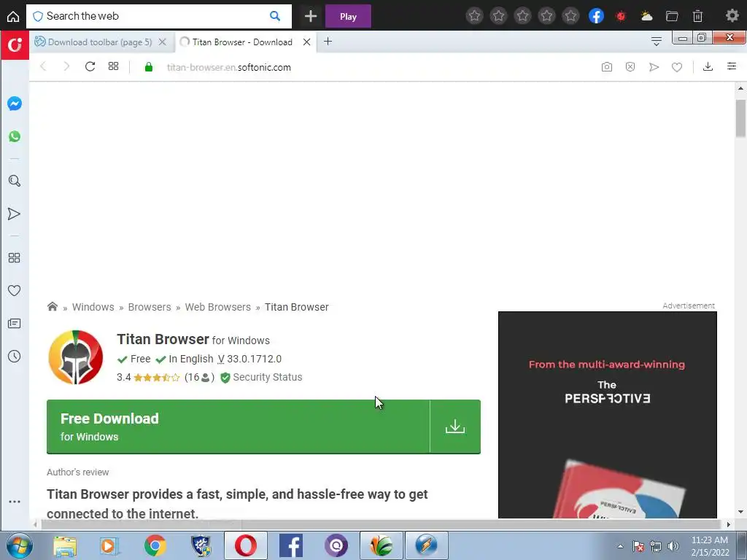Click the My Flow send icon in the address bar

[654, 67]
